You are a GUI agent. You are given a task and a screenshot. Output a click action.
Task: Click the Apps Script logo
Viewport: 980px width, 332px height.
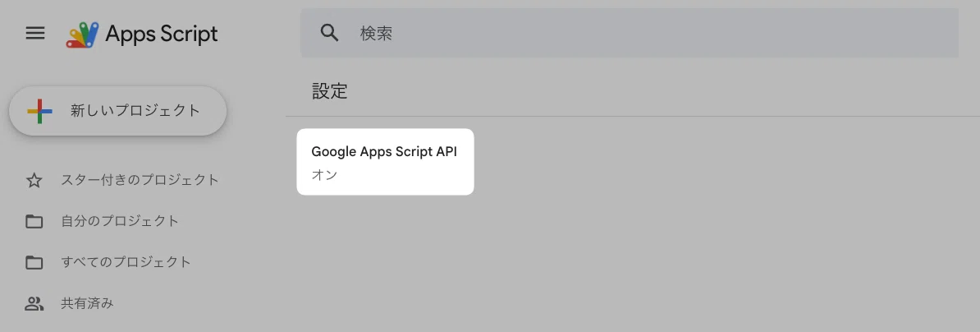83,35
